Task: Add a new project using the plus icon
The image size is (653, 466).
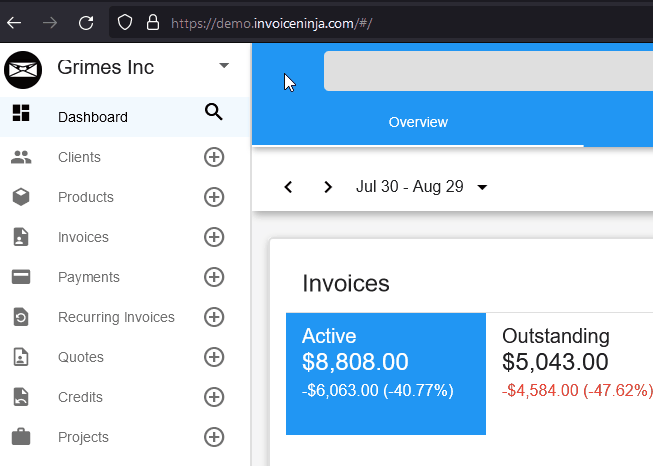Action: pos(214,437)
